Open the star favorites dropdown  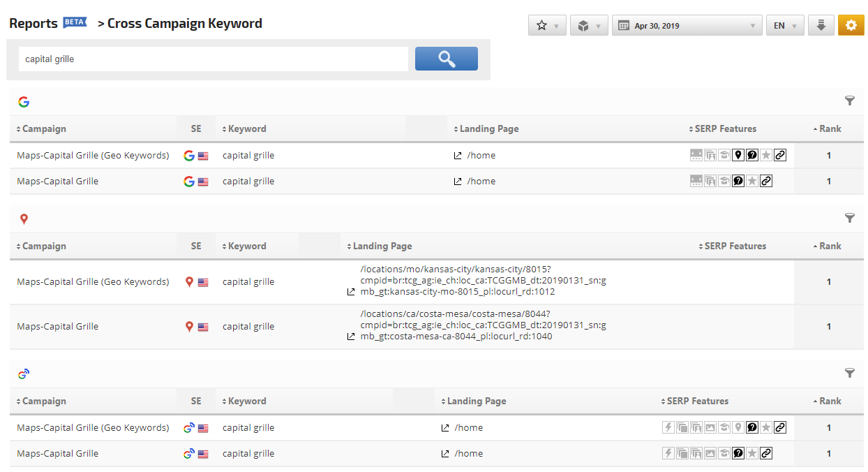[547, 26]
